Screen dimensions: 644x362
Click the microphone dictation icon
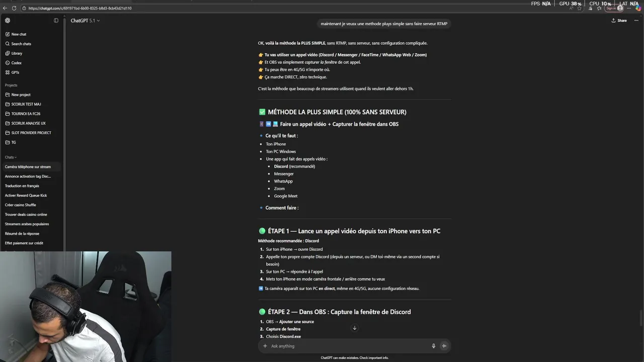(x=433, y=346)
